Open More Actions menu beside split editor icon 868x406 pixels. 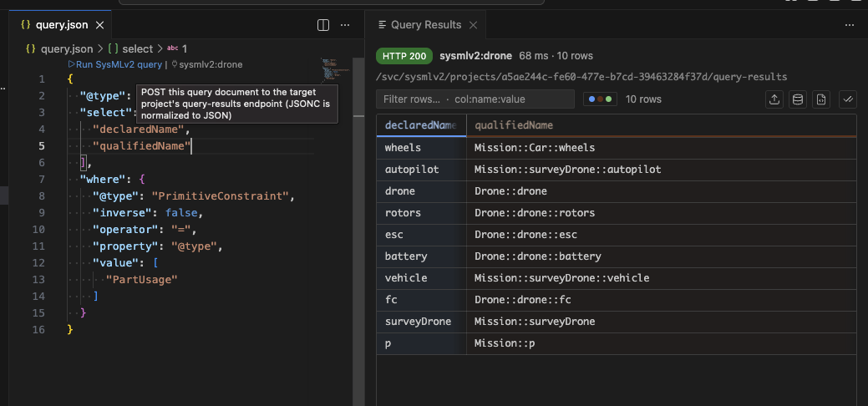[x=345, y=25]
